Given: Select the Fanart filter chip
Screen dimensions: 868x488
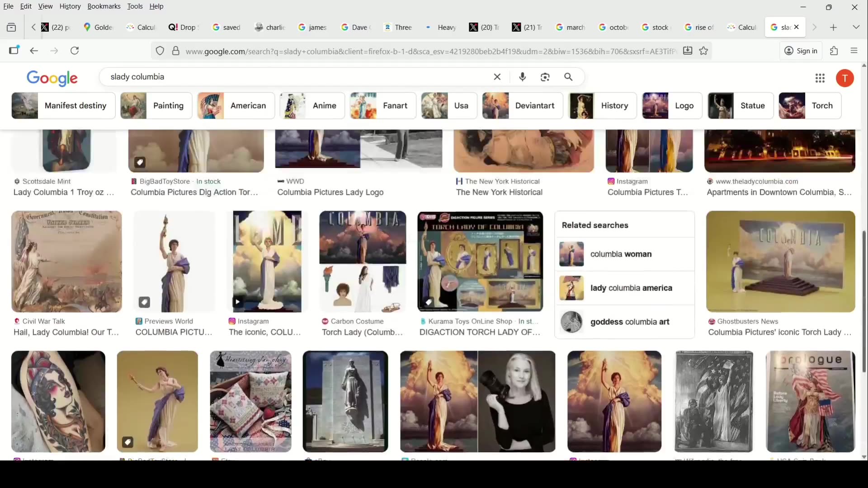Looking at the screenshot, I should (383, 106).
